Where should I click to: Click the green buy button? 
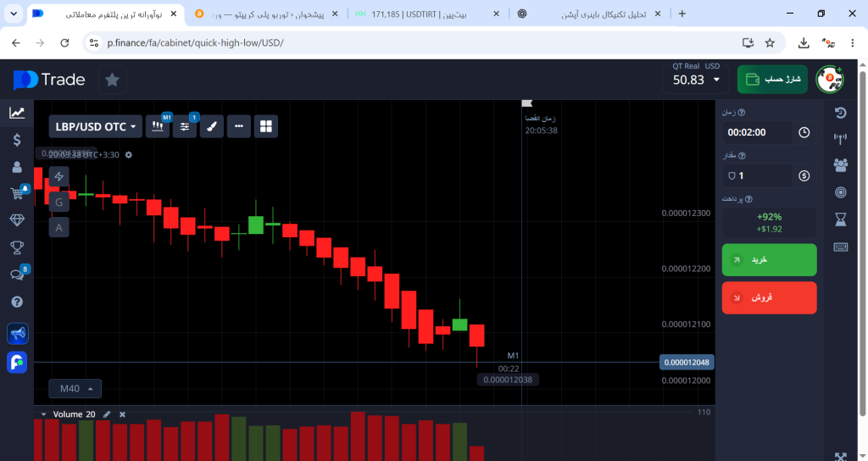(769, 260)
